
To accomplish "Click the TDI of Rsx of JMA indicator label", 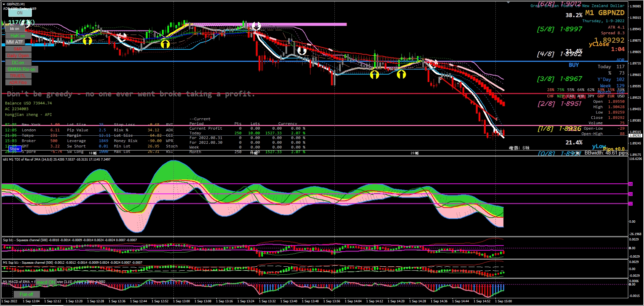I will [56, 160].
